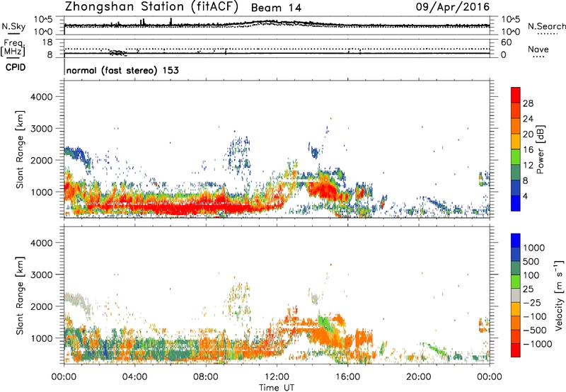
Task: Click 'normal (fast stereo) 153' text
Action: click(x=122, y=70)
